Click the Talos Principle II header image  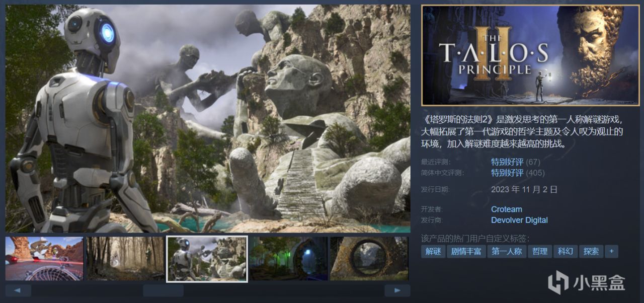coord(530,55)
